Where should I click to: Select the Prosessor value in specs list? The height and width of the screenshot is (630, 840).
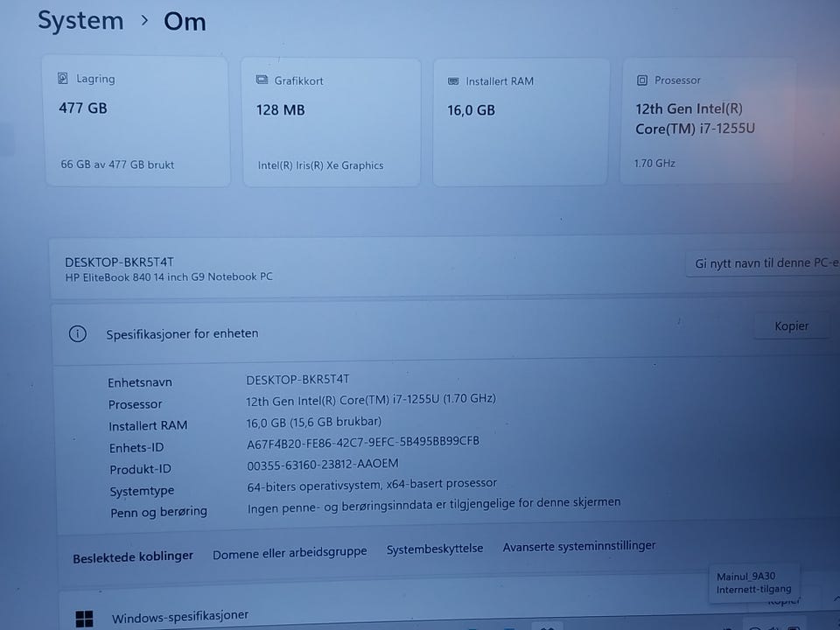coord(371,400)
